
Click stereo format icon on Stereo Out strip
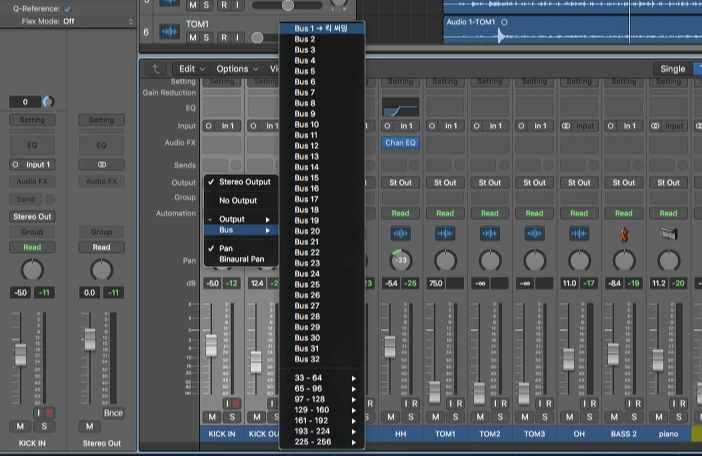tap(101, 164)
